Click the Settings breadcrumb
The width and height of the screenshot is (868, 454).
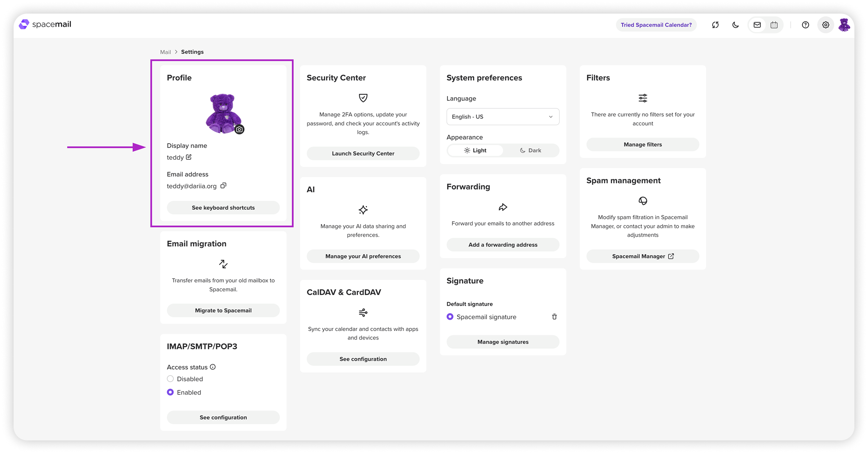coord(192,52)
